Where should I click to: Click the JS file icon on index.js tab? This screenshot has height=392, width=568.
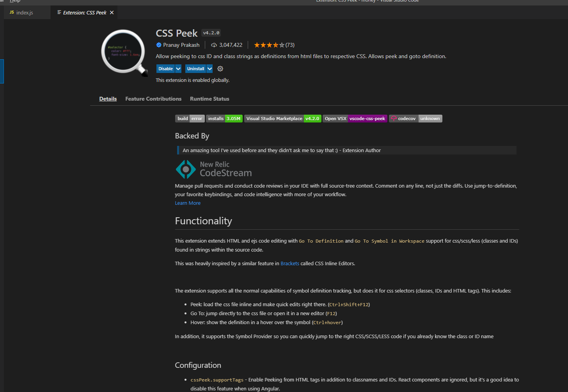coord(12,12)
